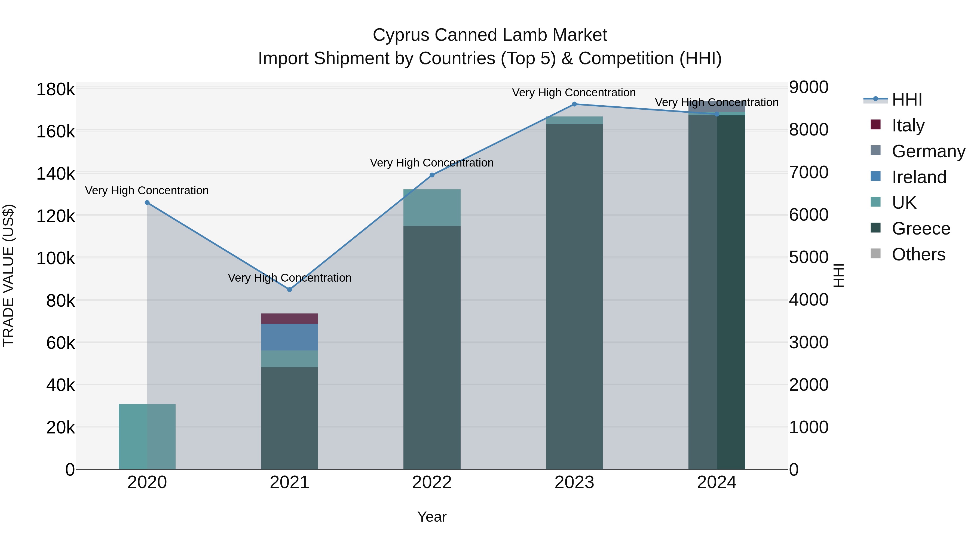Click the Greece segment of 2023 bar
980x551 pixels.
pyautogui.click(x=574, y=297)
